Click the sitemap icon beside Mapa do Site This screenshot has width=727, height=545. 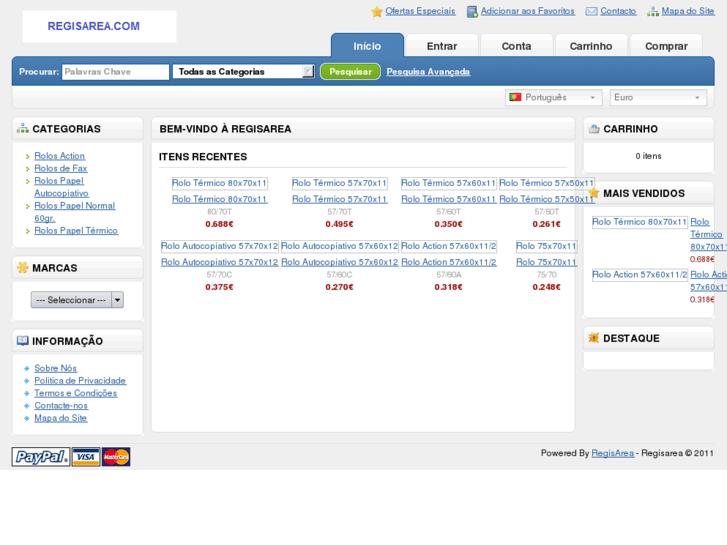(653, 12)
